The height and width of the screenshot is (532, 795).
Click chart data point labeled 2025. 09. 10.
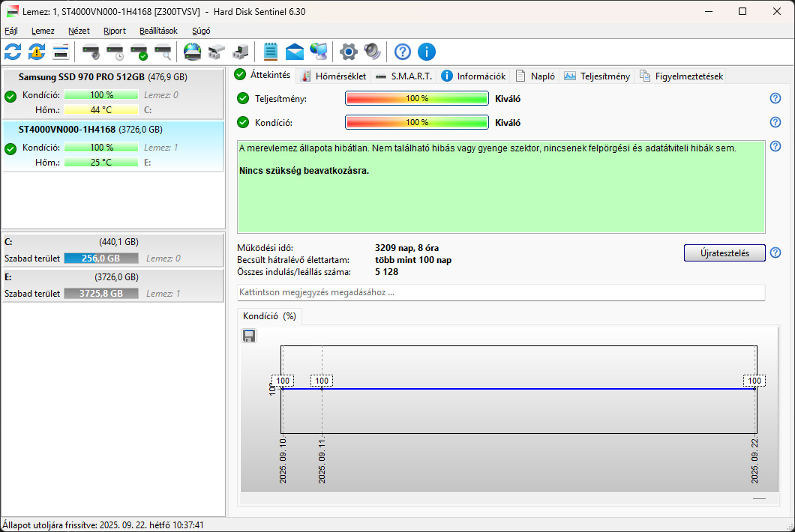click(283, 389)
